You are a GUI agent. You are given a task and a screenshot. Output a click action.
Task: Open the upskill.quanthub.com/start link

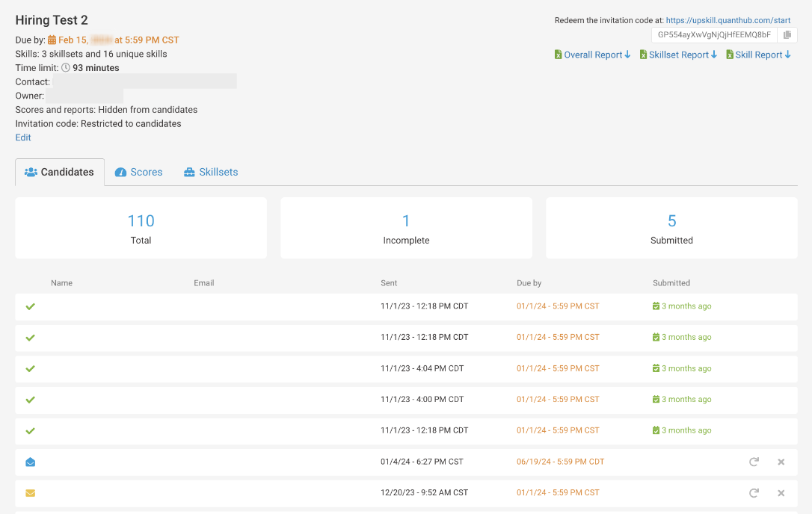coord(728,20)
